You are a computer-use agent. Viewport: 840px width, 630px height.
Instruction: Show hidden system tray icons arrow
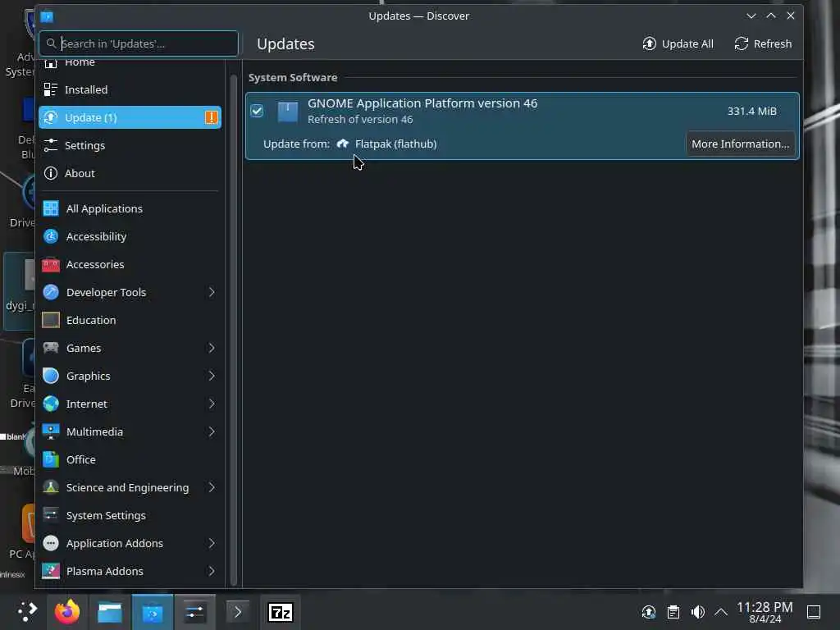click(721, 612)
